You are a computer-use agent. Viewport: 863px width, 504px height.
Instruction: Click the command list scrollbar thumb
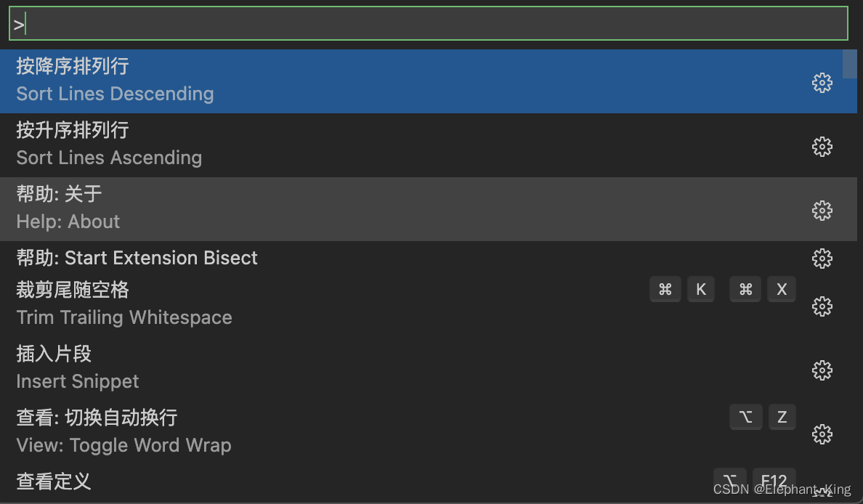click(x=849, y=63)
